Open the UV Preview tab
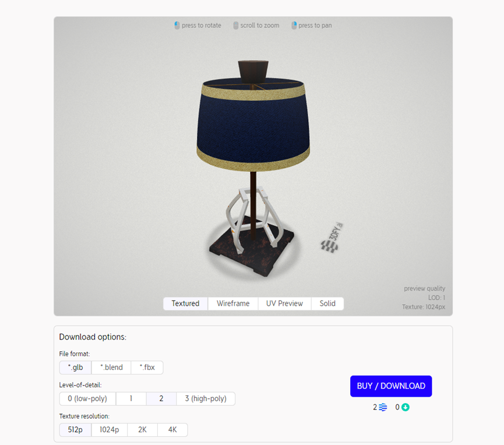The image size is (504, 445). (284, 303)
